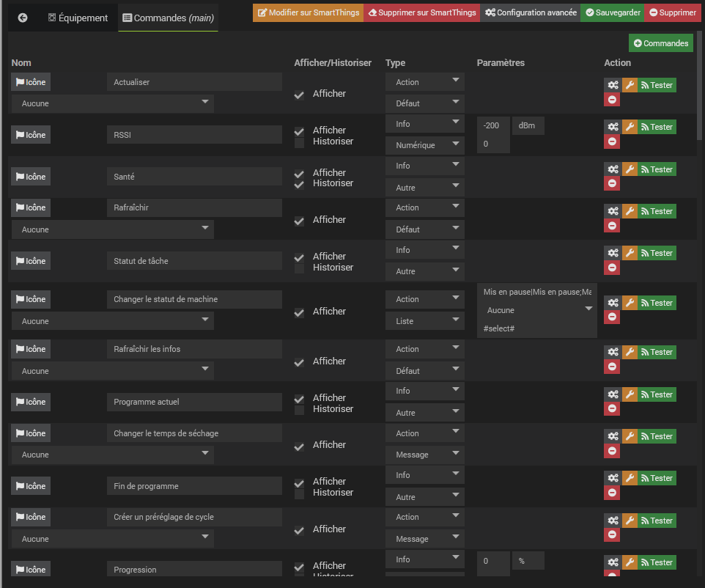Image resolution: width=705 pixels, height=588 pixels.
Task: Open Message subtype for Changer le temps de séchage
Action: (425, 455)
